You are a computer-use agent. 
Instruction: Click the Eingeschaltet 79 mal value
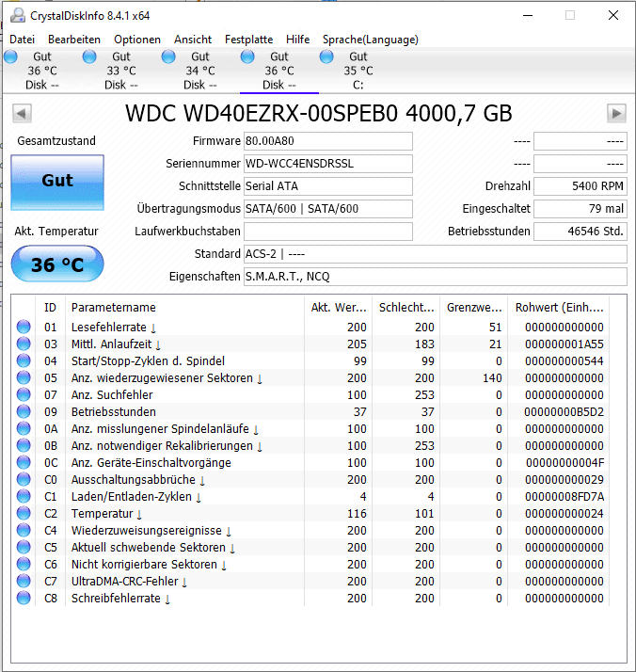(580, 209)
